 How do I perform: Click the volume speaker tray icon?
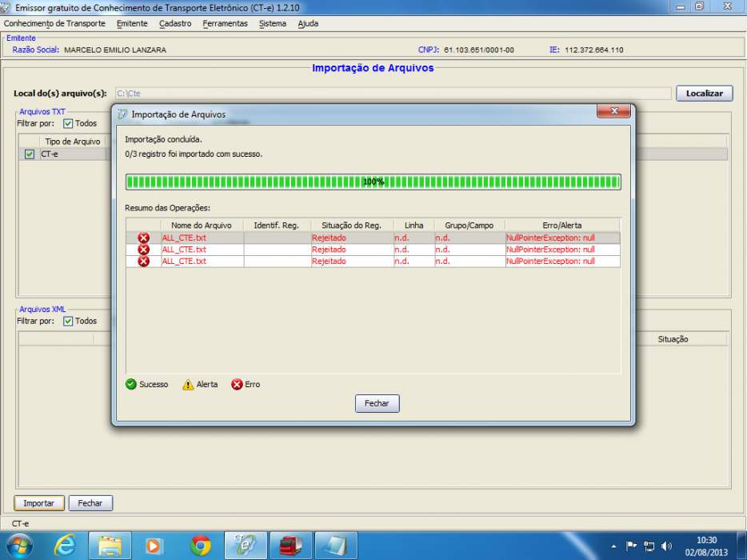666,546
